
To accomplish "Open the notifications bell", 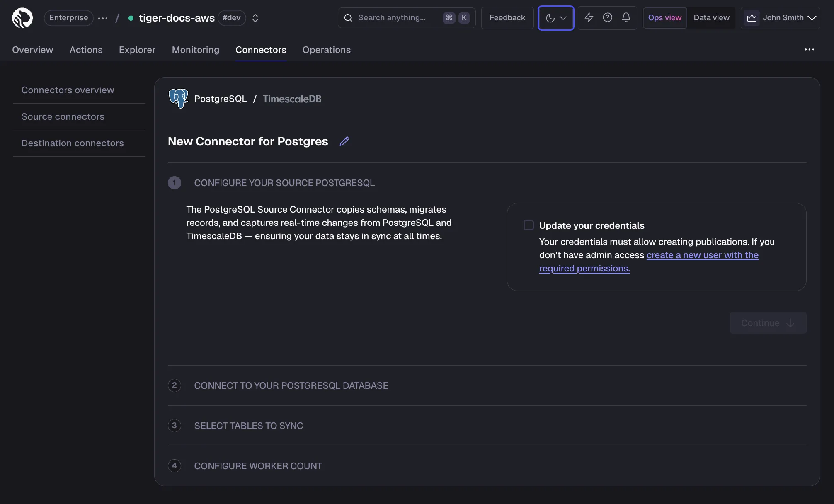I will pos(626,17).
